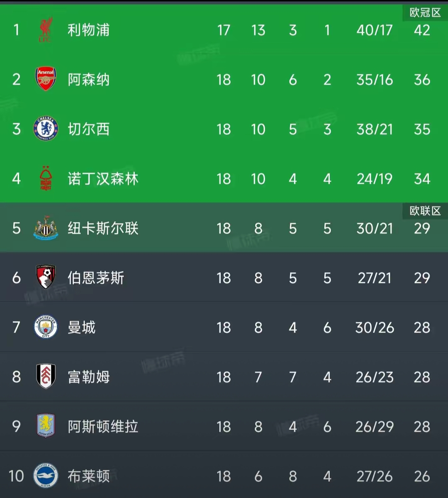Viewport: 448px width, 498px height.
Task: Open the 诺丁汉森林 team name
Action: pyautogui.click(x=103, y=178)
